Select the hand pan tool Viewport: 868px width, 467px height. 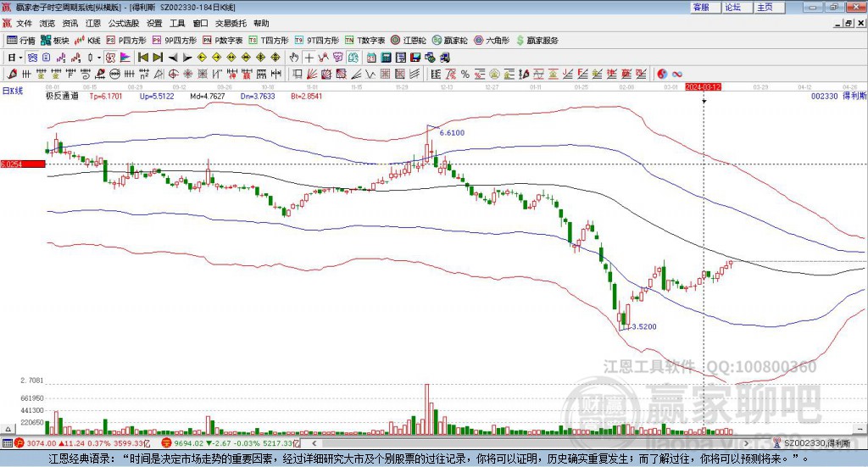click(294, 58)
